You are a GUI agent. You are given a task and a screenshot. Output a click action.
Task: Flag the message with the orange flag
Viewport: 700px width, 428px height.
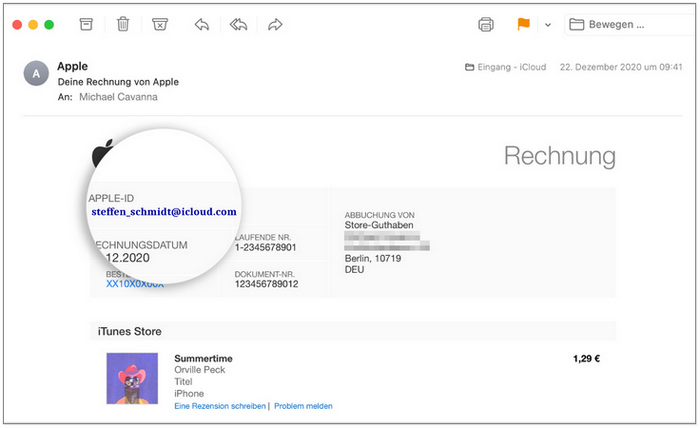pos(523,24)
